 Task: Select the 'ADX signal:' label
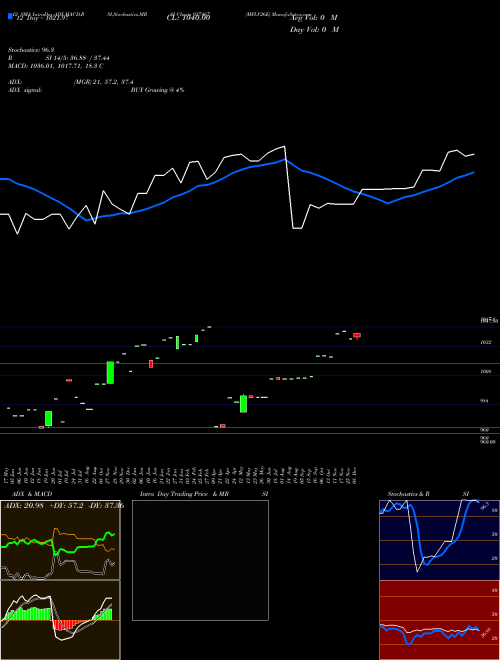[x=25, y=90]
